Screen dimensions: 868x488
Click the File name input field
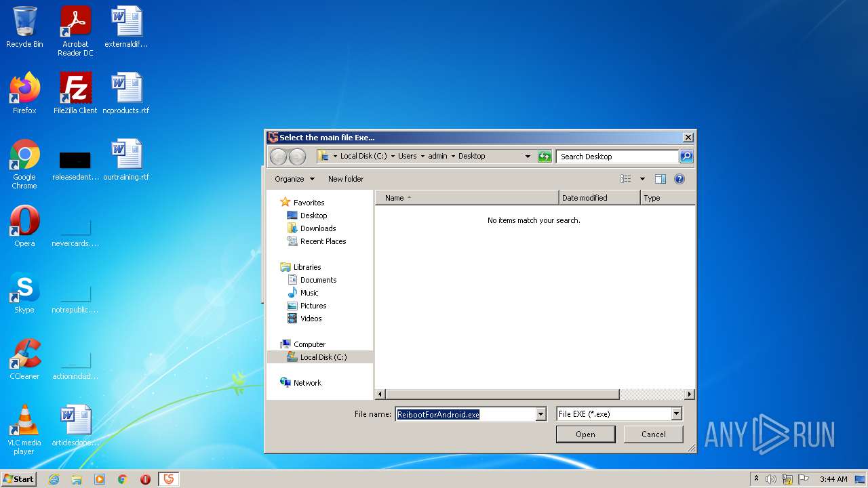click(465, 414)
